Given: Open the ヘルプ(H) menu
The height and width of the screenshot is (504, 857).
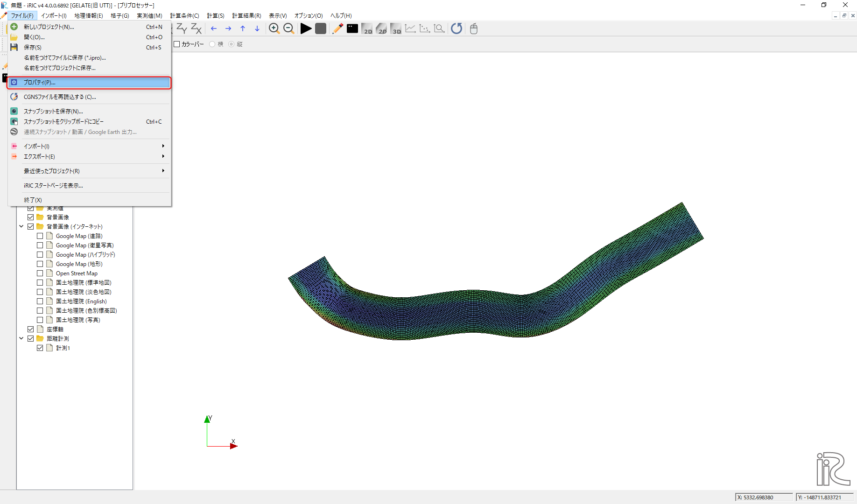Looking at the screenshot, I should 341,15.
